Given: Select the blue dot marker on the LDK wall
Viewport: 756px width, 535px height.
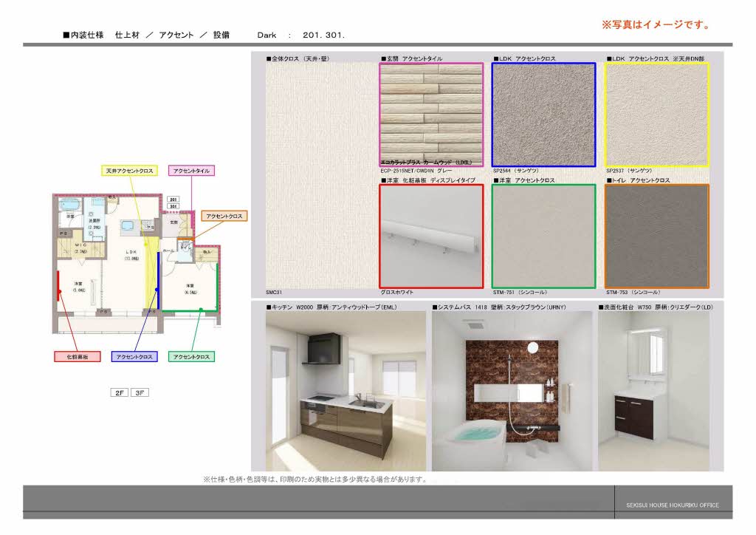Looking at the screenshot, I should 157,291.
